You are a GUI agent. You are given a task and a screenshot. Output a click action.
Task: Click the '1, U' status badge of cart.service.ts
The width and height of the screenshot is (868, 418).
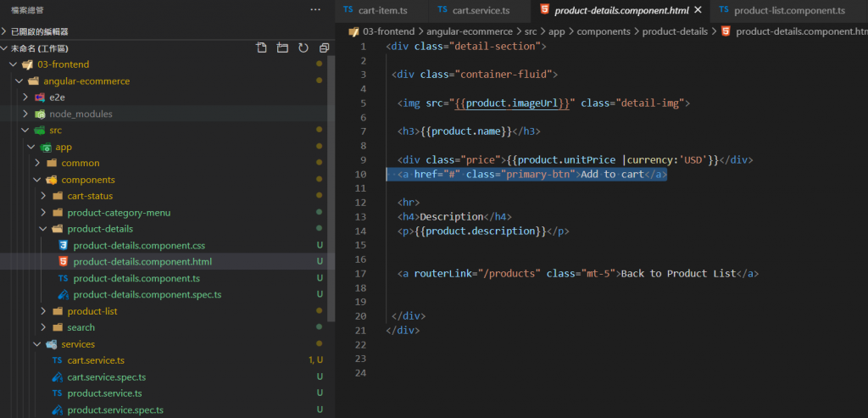[315, 360]
